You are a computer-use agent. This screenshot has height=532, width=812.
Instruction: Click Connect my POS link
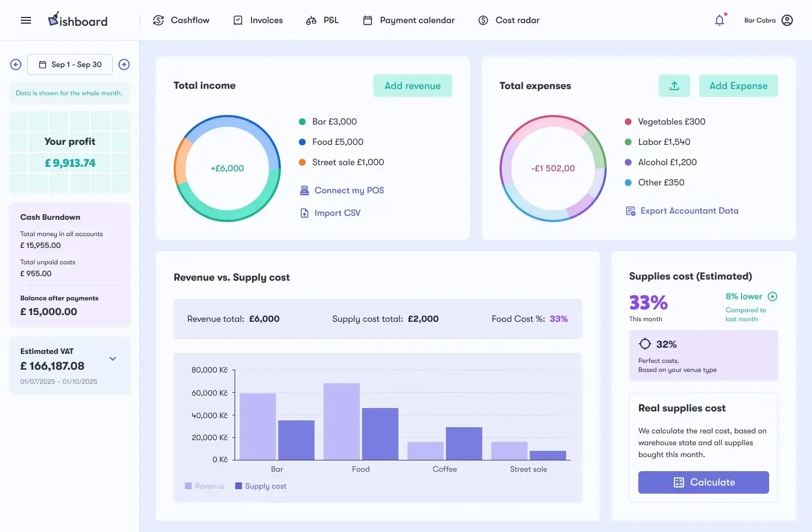342,190
